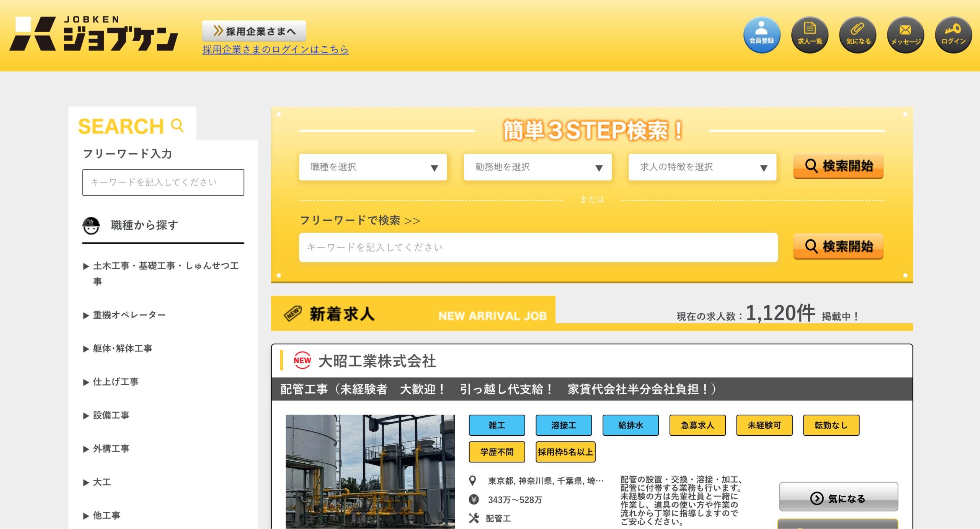Click the Jobken logo
The image size is (980, 529).
94,34
